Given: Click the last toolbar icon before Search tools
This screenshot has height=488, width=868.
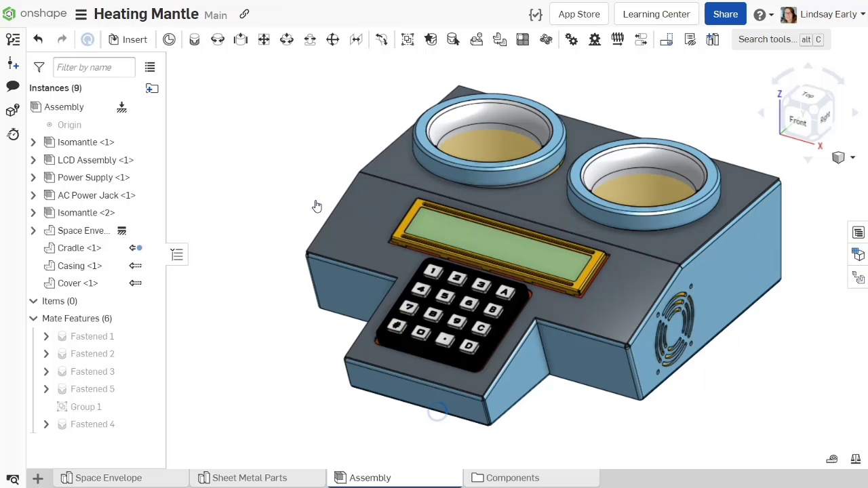Looking at the screenshot, I should (x=713, y=39).
